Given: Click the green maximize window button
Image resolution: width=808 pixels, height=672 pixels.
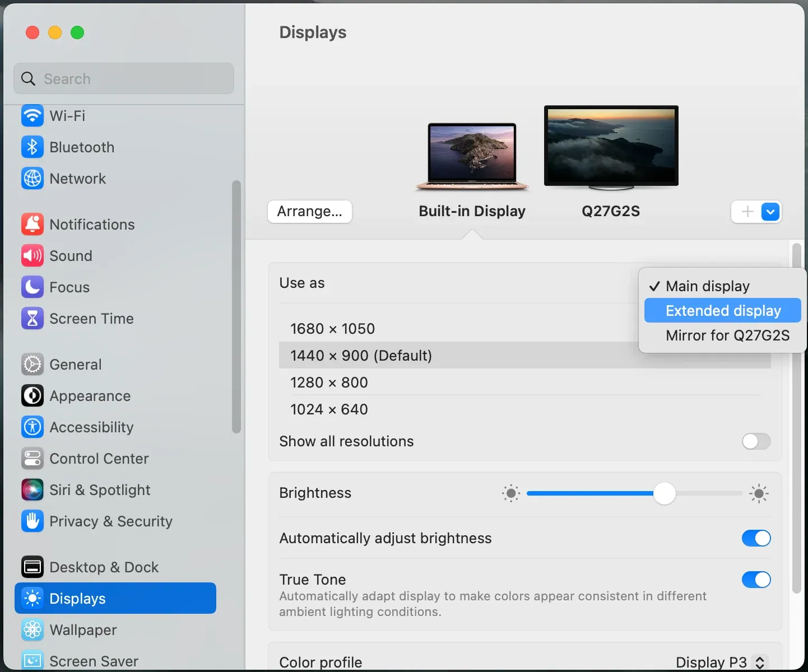Looking at the screenshot, I should point(77,32).
